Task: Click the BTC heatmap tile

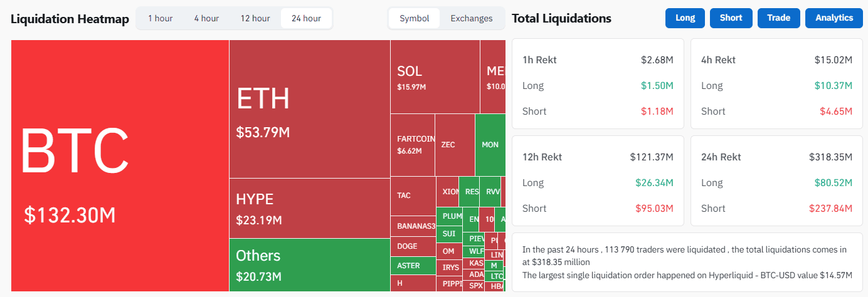Action: click(120, 165)
